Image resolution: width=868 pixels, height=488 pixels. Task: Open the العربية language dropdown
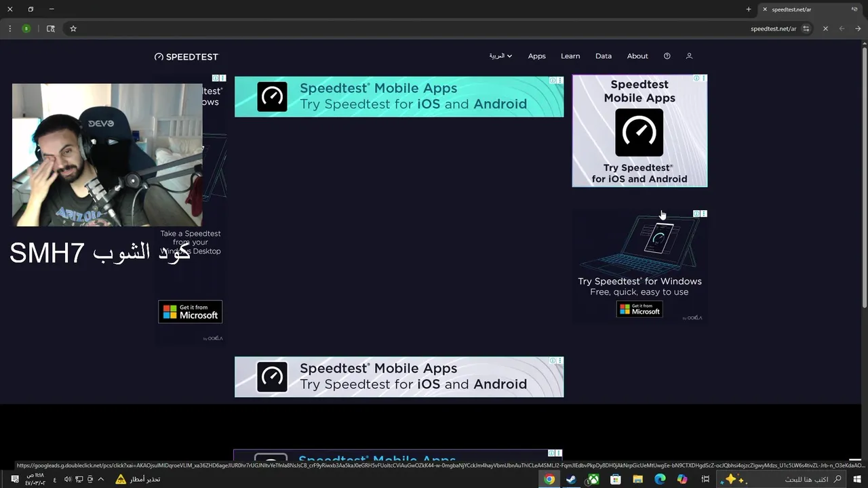[x=500, y=56]
